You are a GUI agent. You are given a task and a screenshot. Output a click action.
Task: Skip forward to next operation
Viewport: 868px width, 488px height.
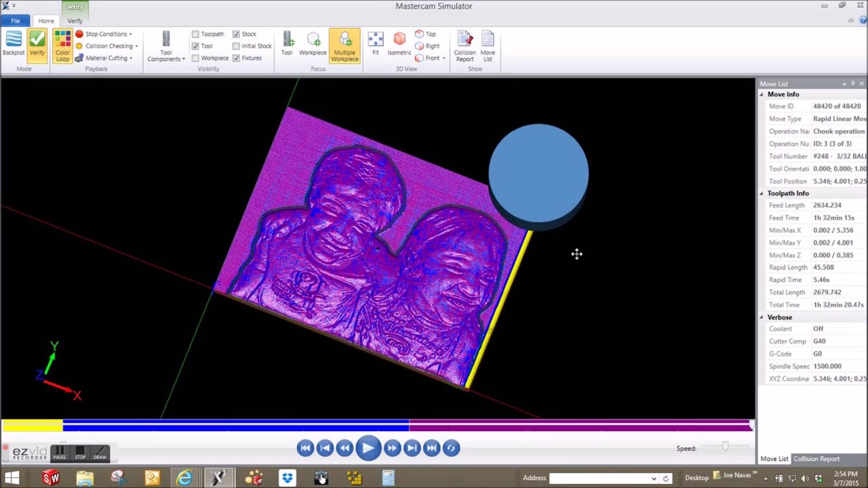click(x=412, y=448)
